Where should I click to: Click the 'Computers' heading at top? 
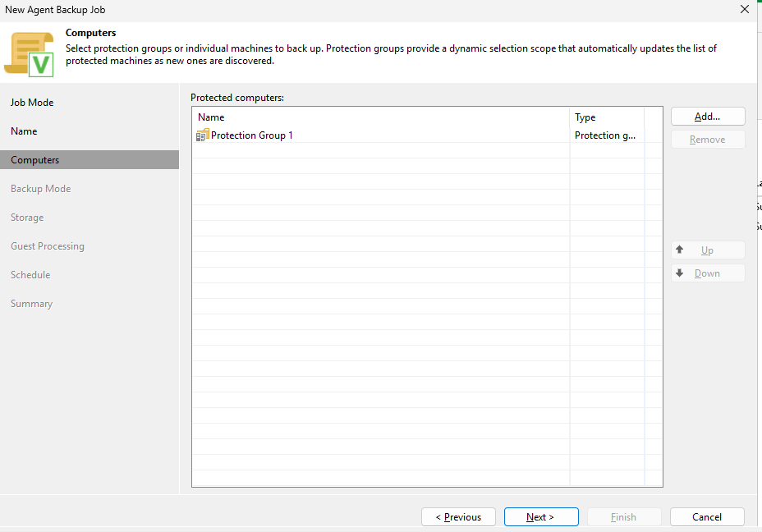point(91,33)
